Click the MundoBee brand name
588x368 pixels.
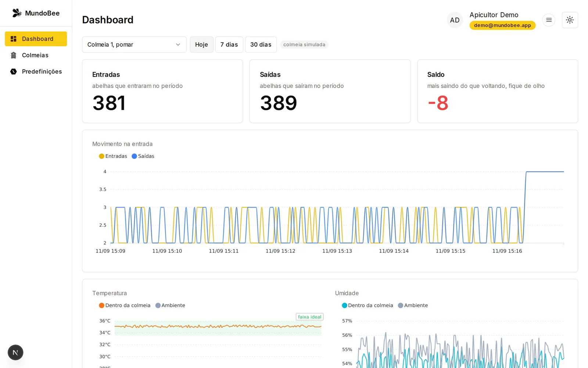42,13
